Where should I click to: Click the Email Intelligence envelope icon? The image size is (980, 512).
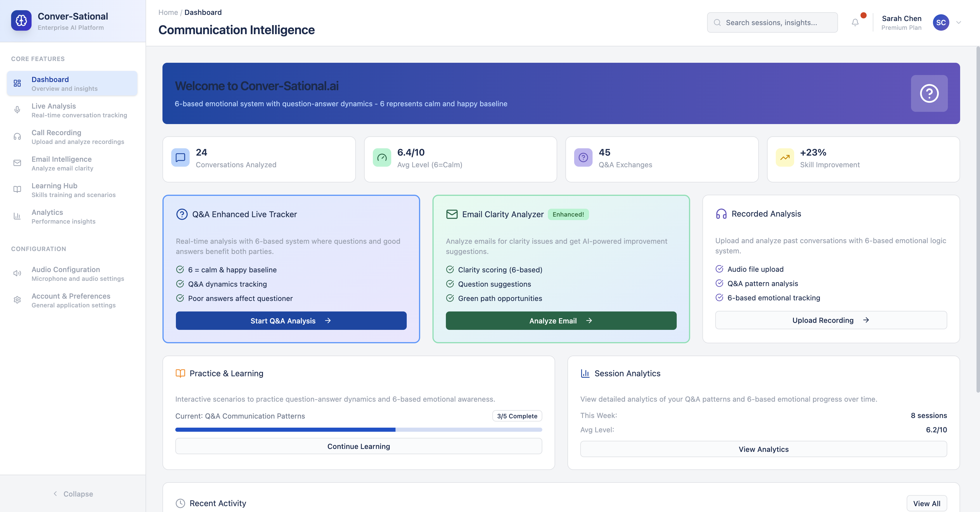(x=17, y=163)
